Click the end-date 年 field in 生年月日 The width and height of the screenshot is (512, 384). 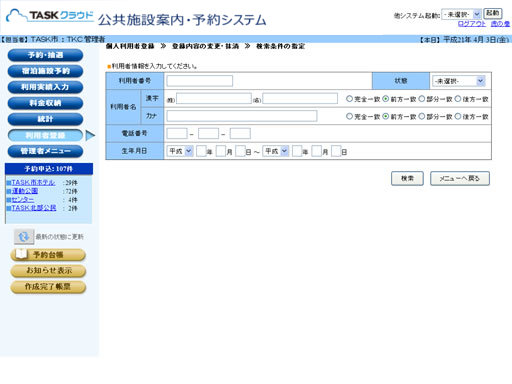297,151
